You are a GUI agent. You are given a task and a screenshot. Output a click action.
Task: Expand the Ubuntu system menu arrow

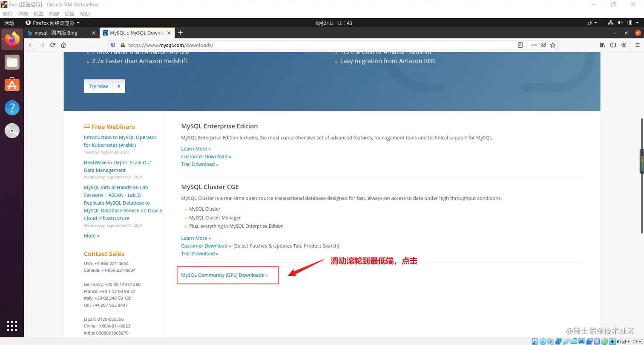(x=638, y=23)
